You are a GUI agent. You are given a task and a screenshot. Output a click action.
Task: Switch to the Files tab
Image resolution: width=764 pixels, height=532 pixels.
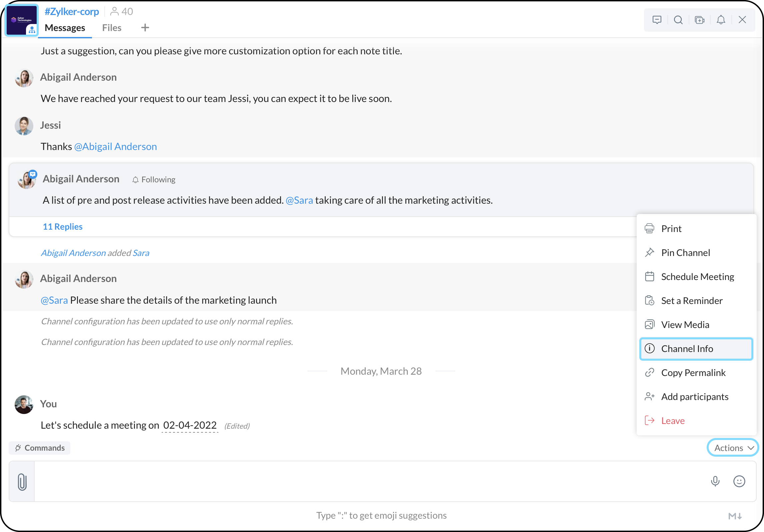point(112,28)
